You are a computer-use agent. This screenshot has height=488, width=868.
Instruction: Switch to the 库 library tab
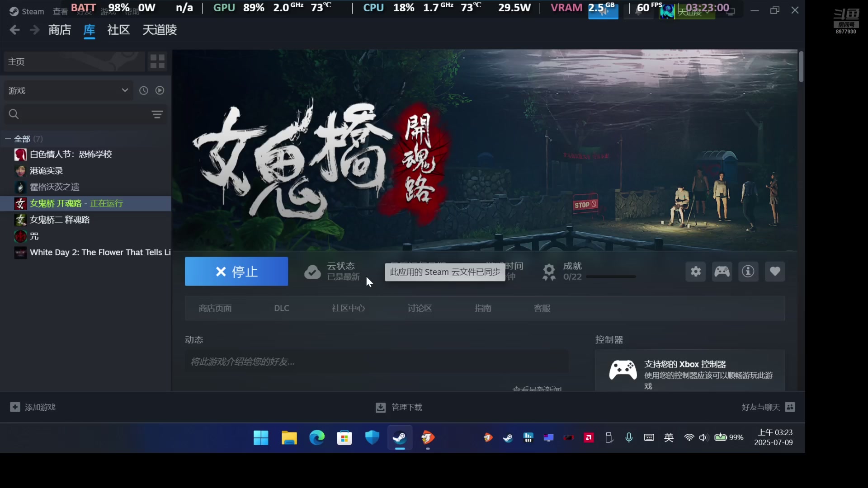(x=89, y=30)
